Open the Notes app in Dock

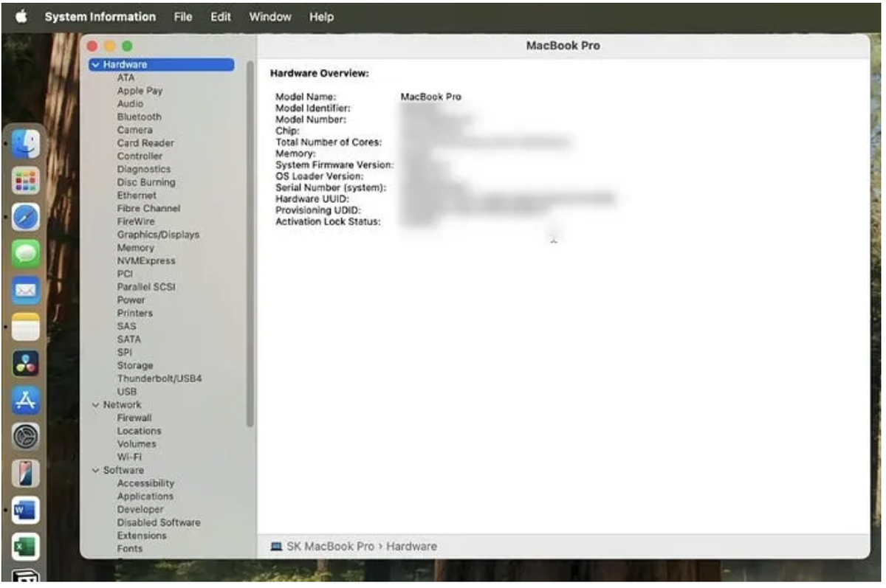[26, 327]
